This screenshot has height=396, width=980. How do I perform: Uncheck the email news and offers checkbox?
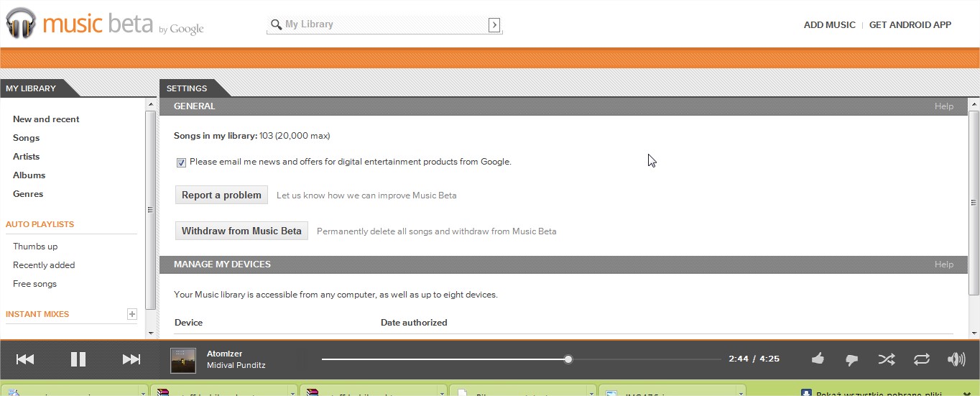tap(181, 162)
